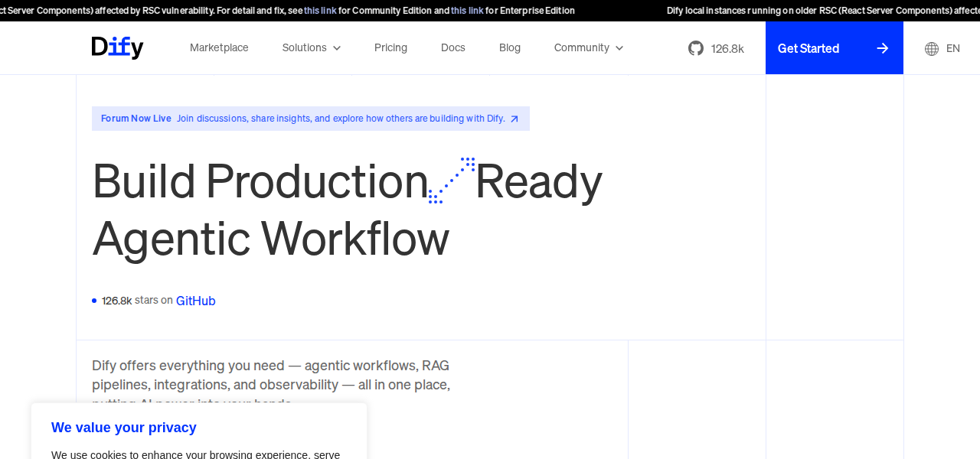Click the GitHub octocat icon in navbar
This screenshot has width=980, height=459.
(695, 48)
